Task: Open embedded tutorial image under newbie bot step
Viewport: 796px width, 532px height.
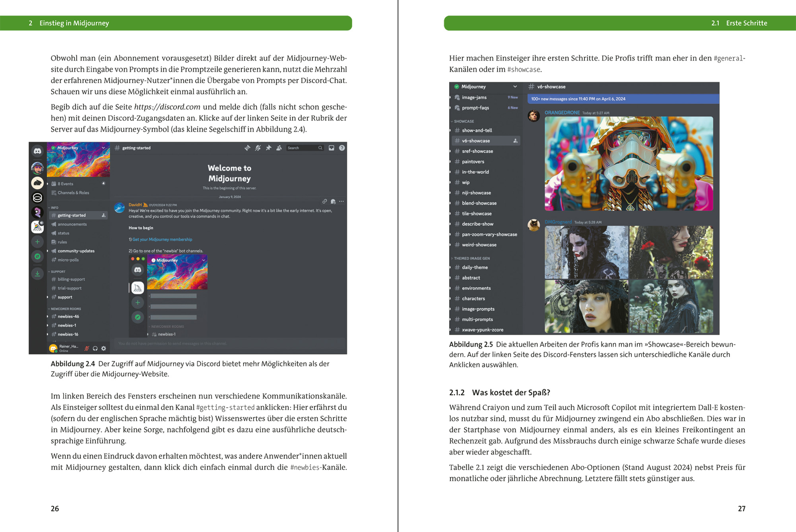Action: [x=168, y=297]
